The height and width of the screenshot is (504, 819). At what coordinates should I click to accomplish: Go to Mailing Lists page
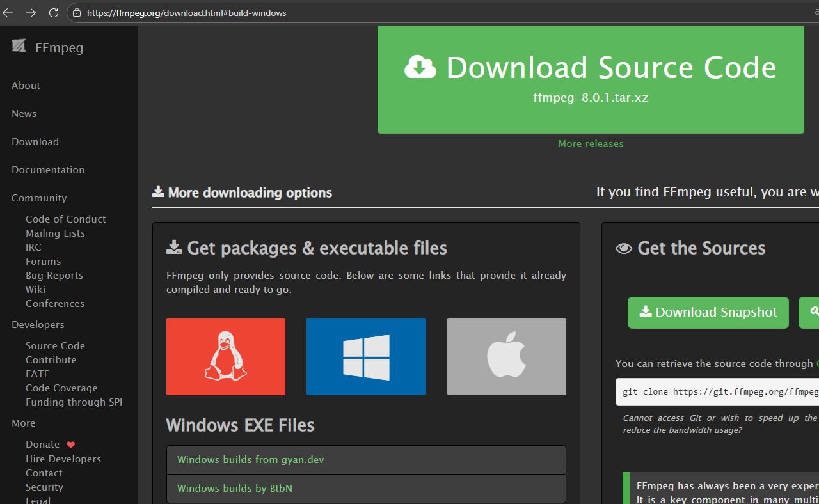[55, 233]
